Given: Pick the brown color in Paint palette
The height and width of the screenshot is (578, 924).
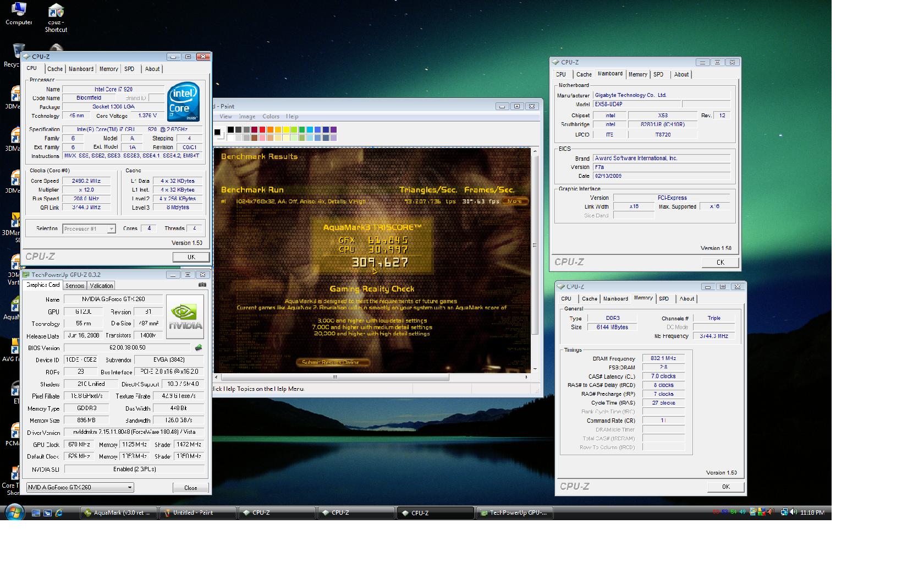Looking at the screenshot, I should [x=254, y=138].
